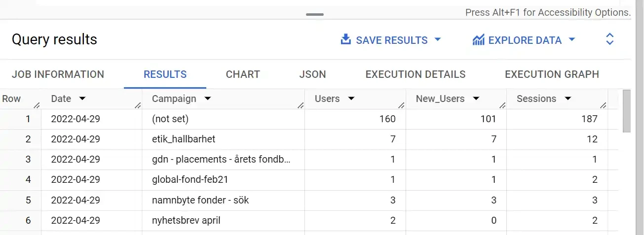Click the 'etik_hallbarhet' campaign cell
This screenshot has width=644, height=235.
pos(224,139)
